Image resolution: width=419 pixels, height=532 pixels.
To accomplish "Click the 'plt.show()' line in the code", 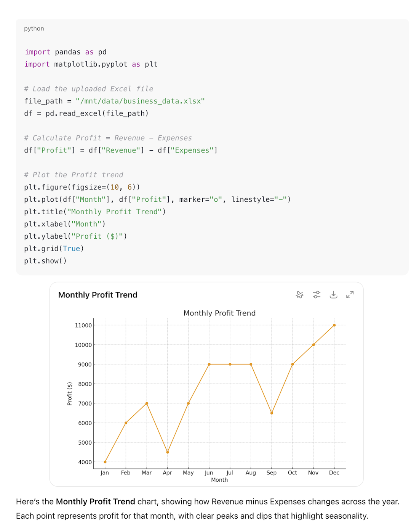I will (45, 260).
